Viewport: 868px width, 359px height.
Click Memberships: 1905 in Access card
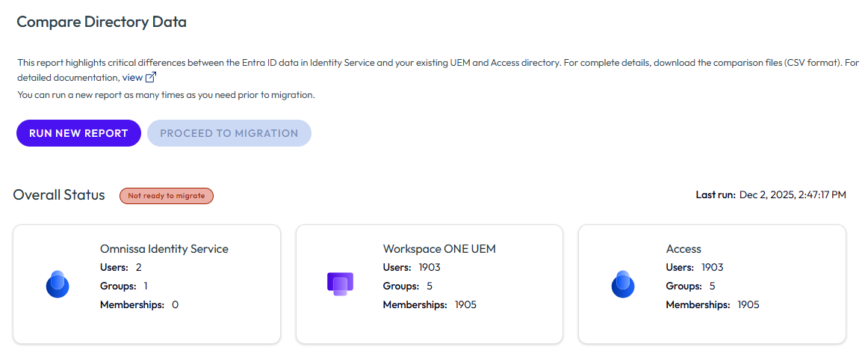tap(713, 304)
